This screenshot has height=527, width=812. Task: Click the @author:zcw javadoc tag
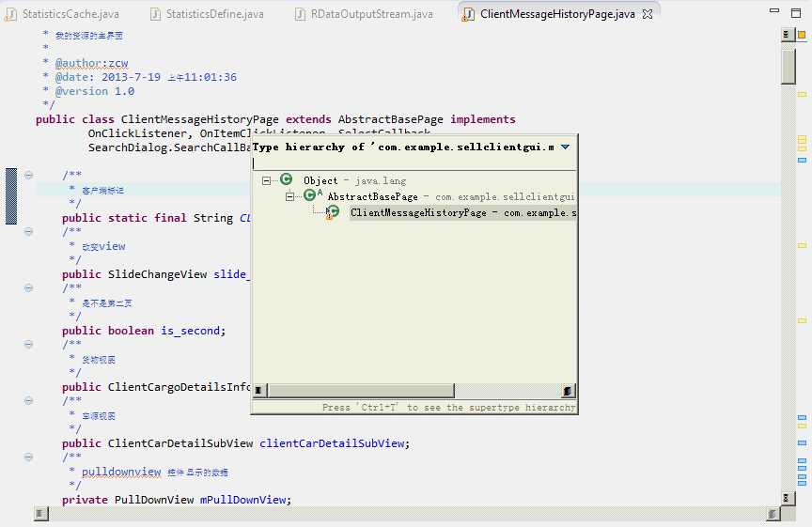click(92, 63)
